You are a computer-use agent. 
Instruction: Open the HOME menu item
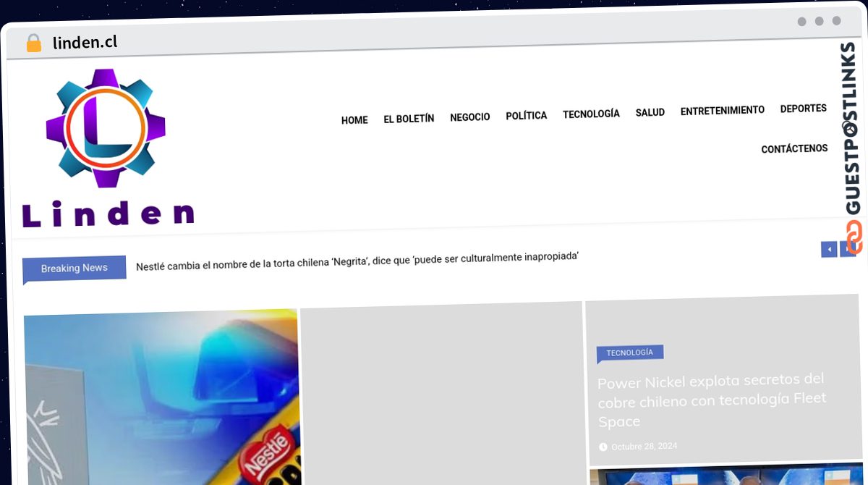click(354, 120)
